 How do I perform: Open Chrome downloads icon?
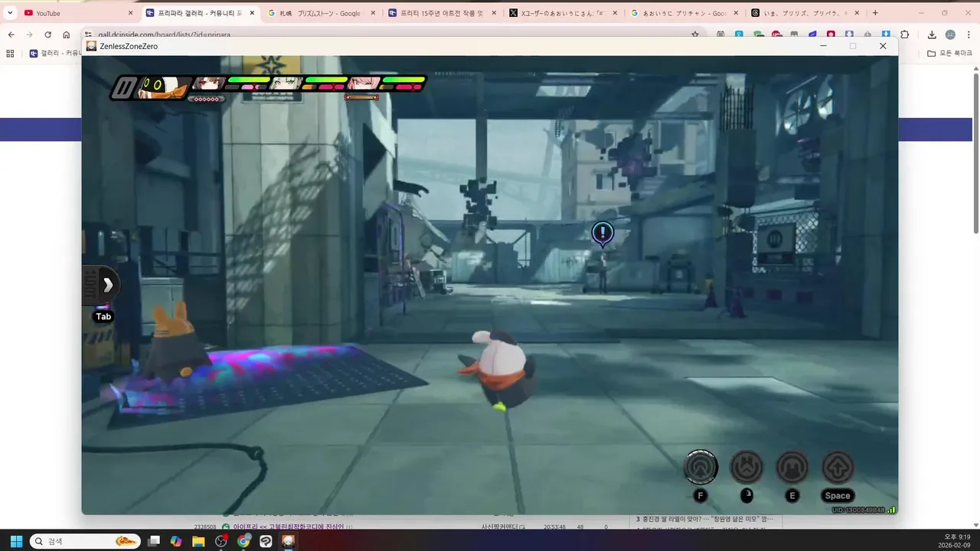click(932, 34)
